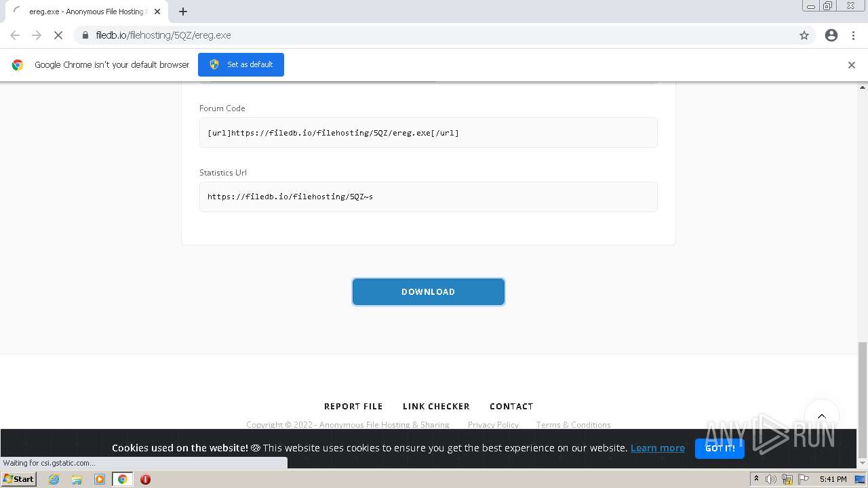The width and height of the screenshot is (868, 488).
Task: Click the Forum Code label
Action: point(222,108)
